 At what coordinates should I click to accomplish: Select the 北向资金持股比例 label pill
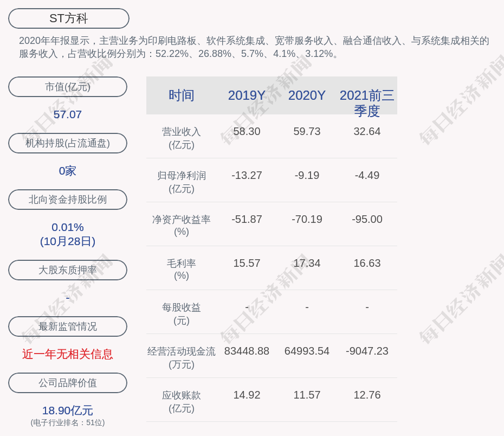[x=68, y=200]
